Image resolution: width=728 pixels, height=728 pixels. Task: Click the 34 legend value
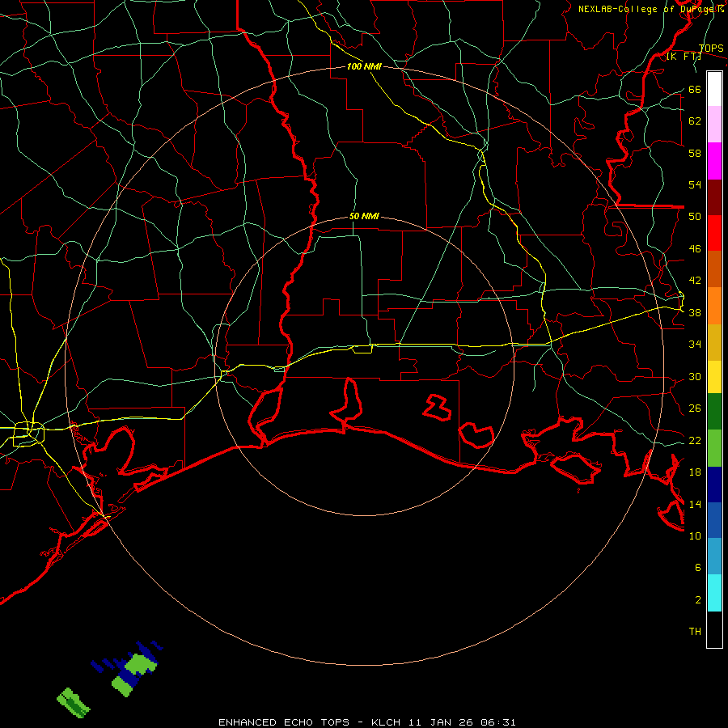695,345
